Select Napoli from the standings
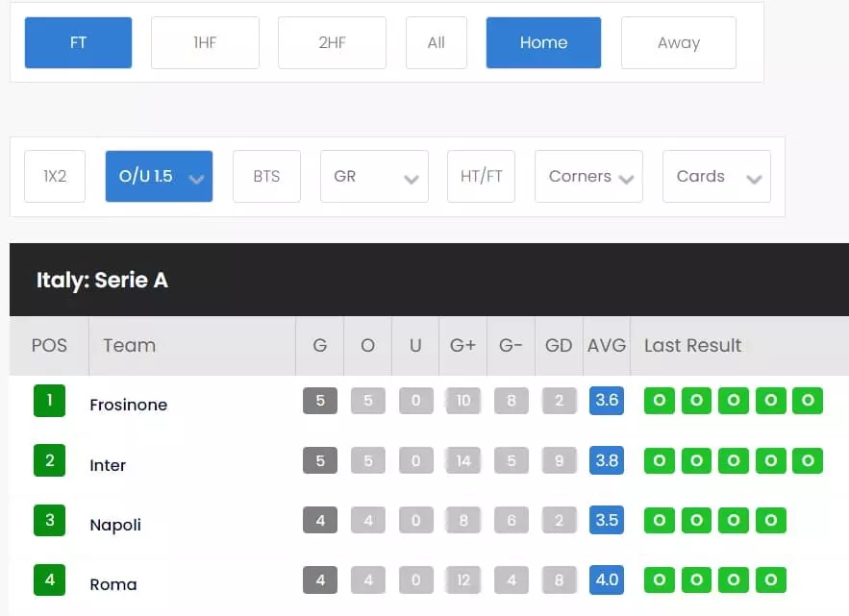This screenshot has height=616, width=849. click(x=114, y=525)
